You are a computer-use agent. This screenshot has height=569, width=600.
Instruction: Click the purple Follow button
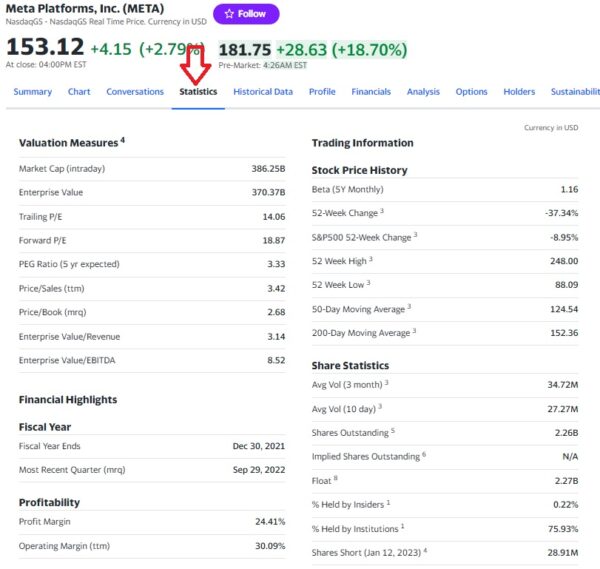pos(246,14)
